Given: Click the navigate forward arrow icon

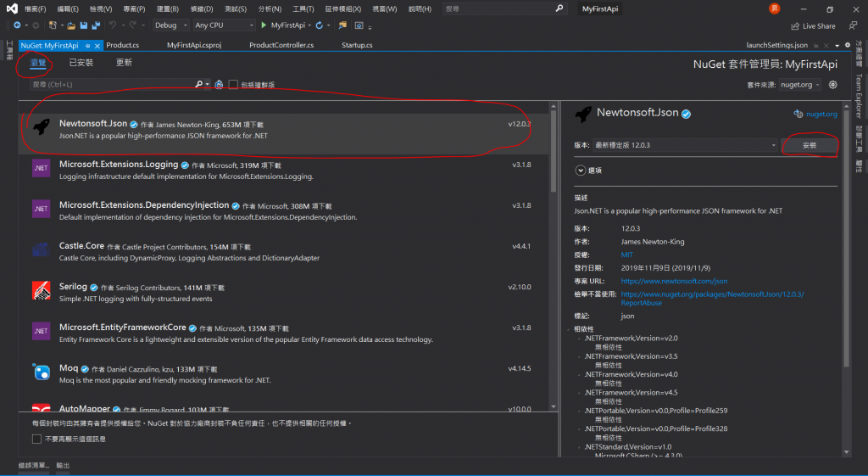Looking at the screenshot, I should pyautogui.click(x=36, y=25).
